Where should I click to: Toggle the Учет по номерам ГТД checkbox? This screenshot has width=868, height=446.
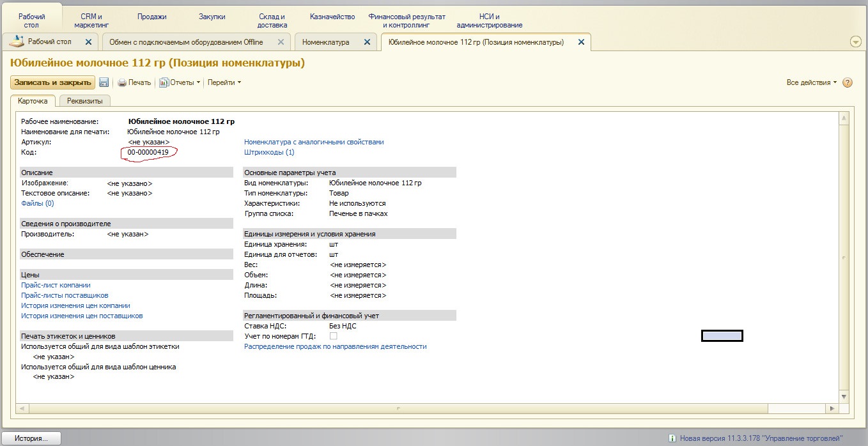333,336
